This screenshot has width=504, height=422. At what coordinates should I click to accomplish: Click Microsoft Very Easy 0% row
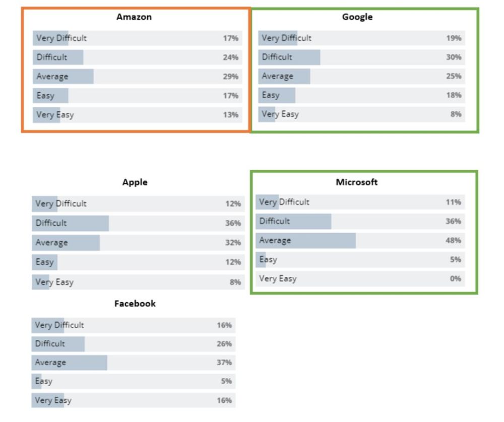[x=360, y=279]
